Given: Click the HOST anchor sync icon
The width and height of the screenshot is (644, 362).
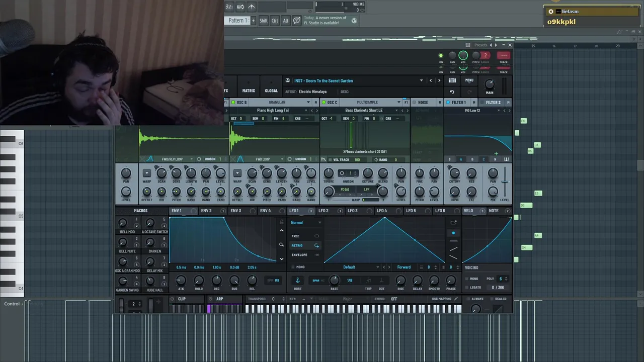Looking at the screenshot, I should (297, 281).
